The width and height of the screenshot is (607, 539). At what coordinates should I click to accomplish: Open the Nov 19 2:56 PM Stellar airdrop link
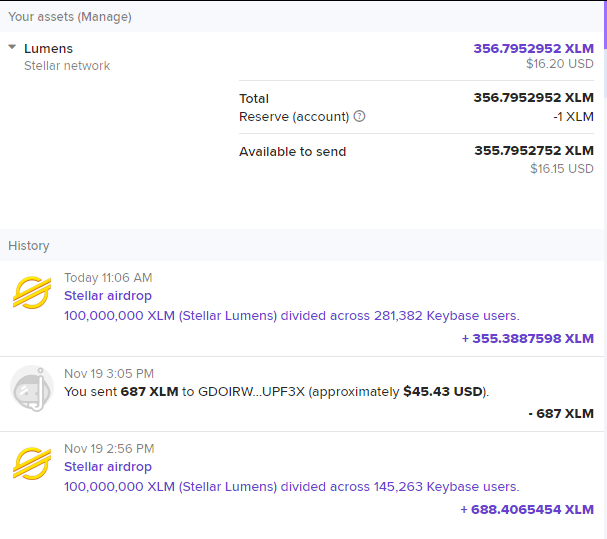click(x=108, y=467)
